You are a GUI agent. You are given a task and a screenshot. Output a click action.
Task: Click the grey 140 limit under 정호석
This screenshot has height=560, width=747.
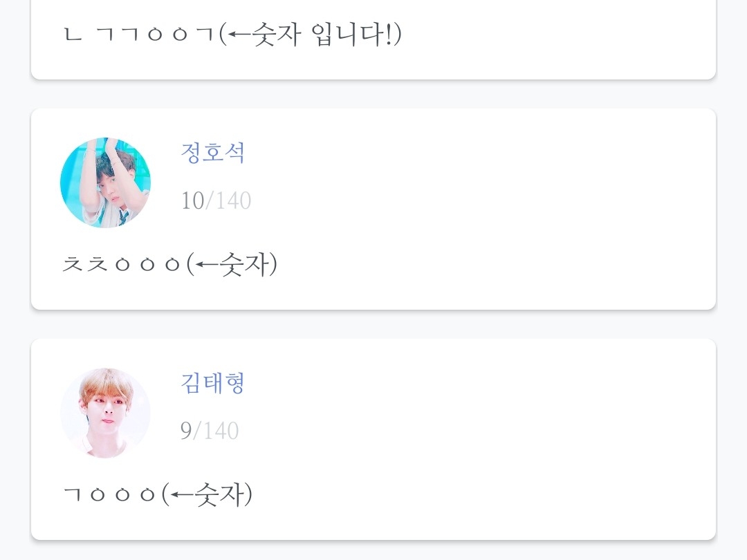point(232,201)
